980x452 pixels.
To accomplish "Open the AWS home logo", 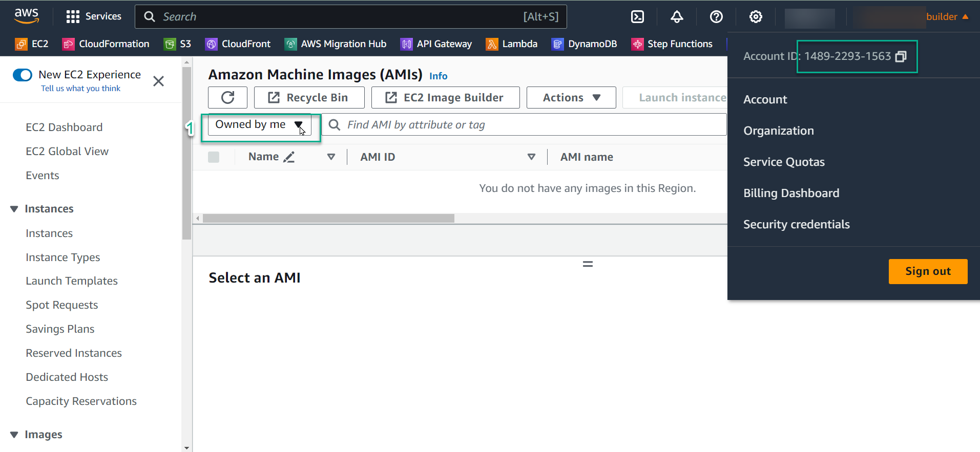I will [x=27, y=16].
